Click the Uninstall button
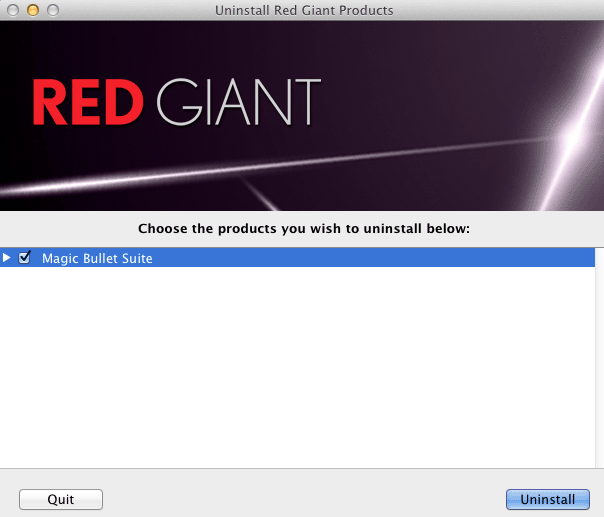This screenshot has width=604, height=517. pos(547,499)
